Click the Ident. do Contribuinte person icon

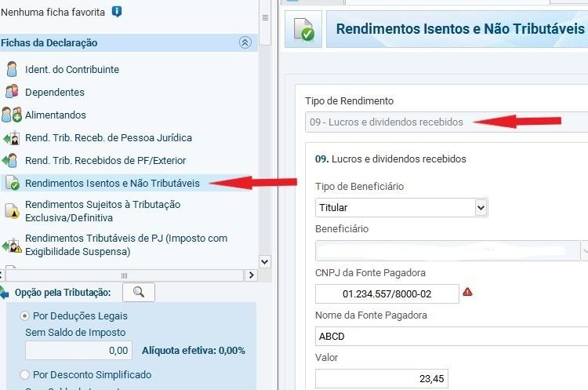12,69
